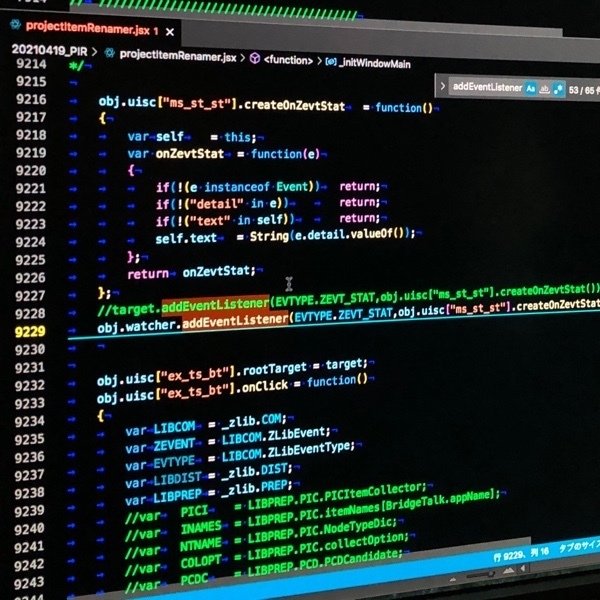
Task: Click 'LIBDIST' variable on line 9238
Action: click(177, 479)
